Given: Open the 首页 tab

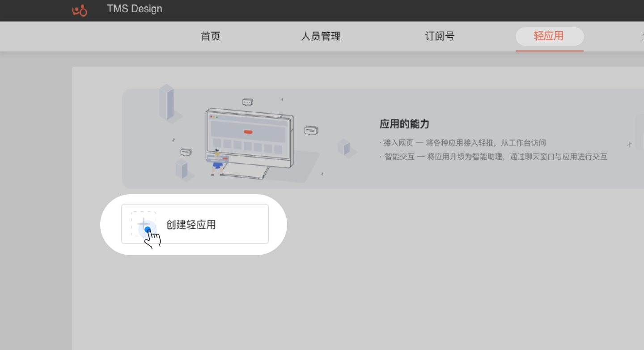Looking at the screenshot, I should point(211,36).
